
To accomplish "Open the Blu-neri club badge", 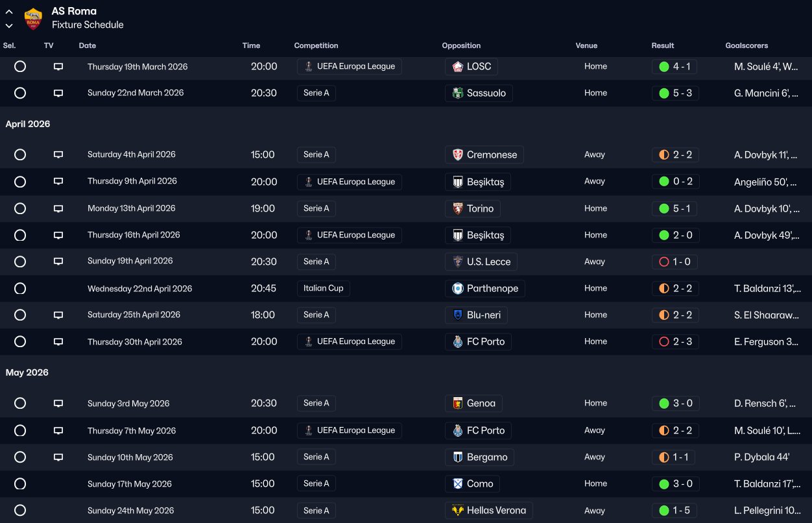I will pos(458,315).
